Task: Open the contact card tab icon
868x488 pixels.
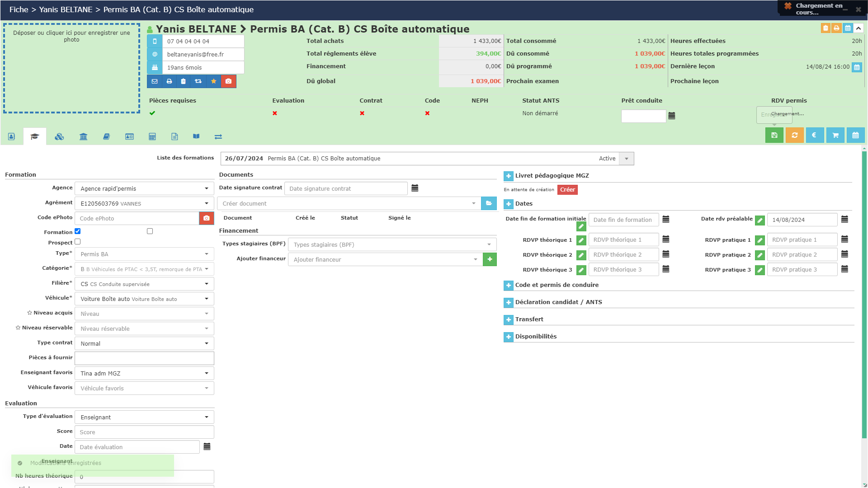Action: click(12, 136)
